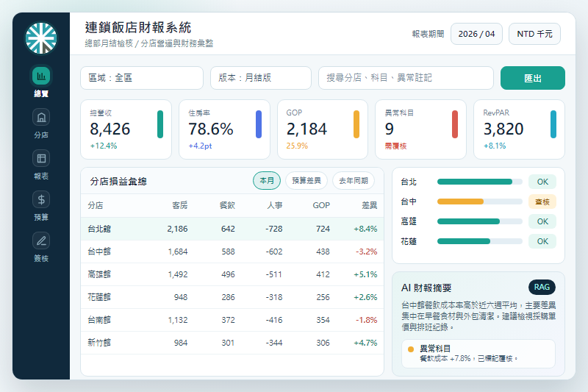Open the 2026 / 04 report period picker
Viewport: 588px width, 392px height.
476,34
